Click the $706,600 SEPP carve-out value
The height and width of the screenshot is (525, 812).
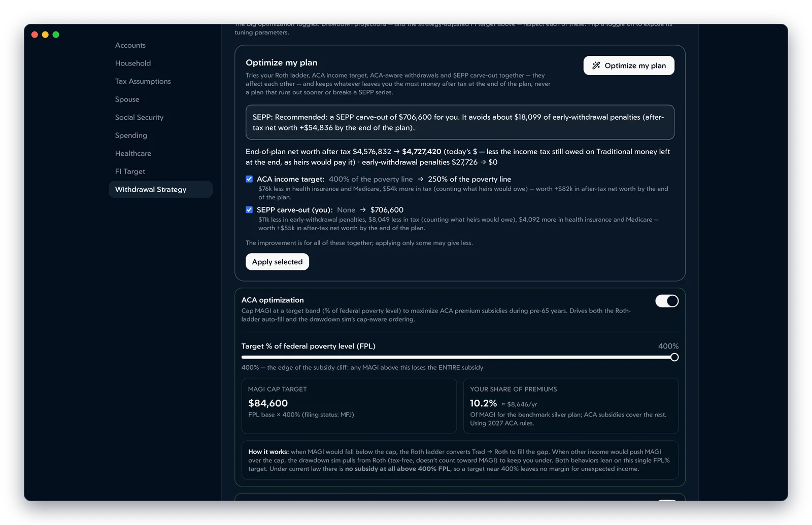point(387,210)
